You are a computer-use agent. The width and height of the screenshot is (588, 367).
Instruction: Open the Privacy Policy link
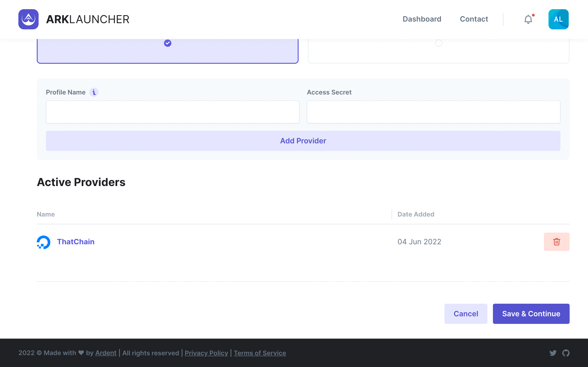206,353
